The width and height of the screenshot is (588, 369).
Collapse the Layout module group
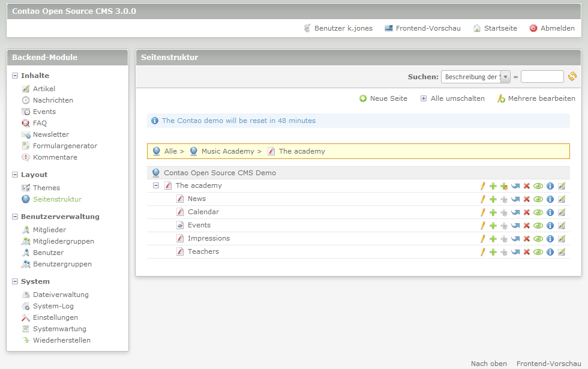15,175
